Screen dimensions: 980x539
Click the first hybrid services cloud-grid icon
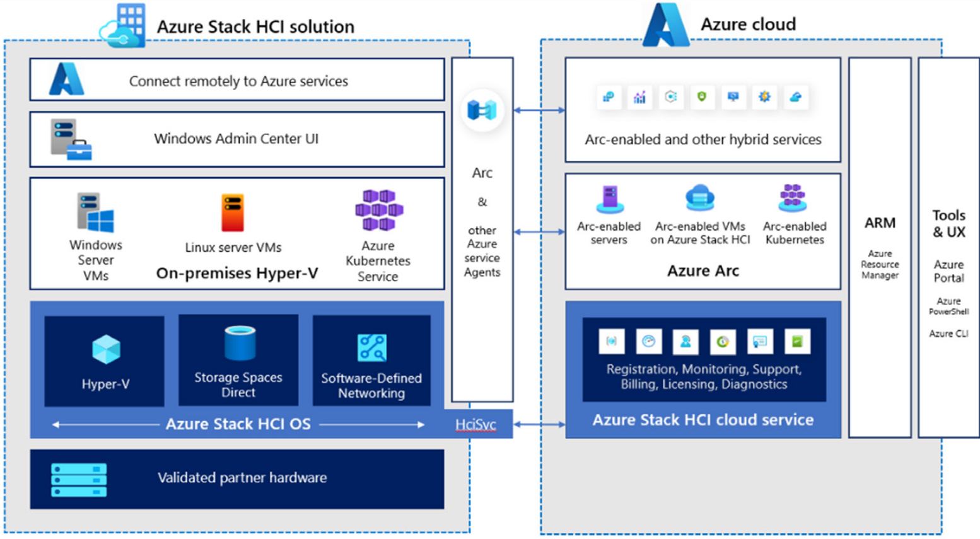(x=609, y=97)
